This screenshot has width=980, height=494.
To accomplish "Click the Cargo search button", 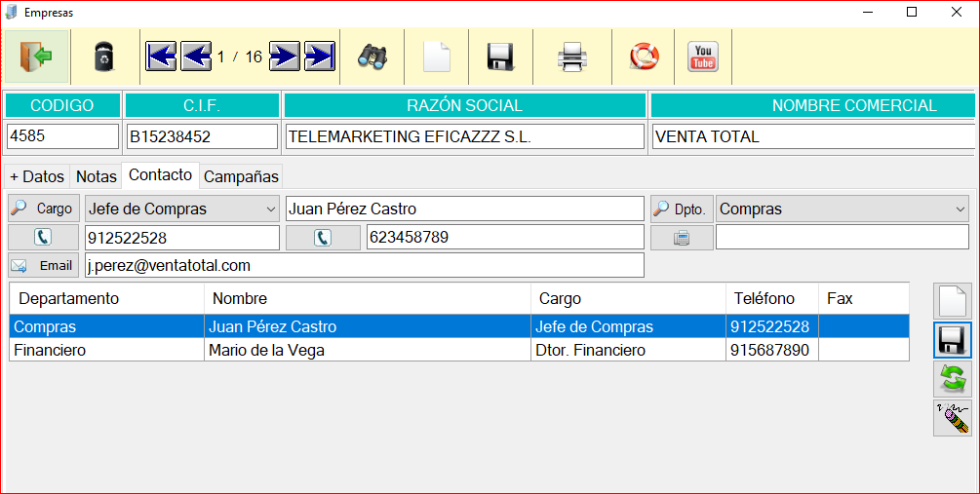I will point(44,209).
